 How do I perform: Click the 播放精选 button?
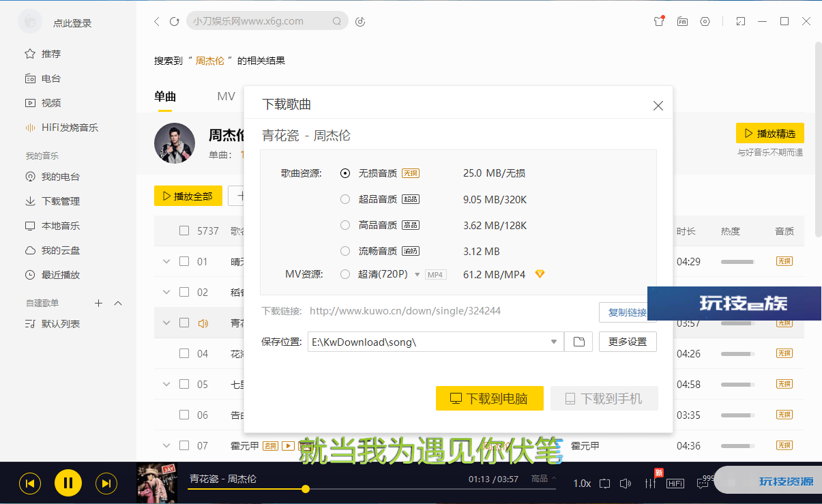coord(770,133)
